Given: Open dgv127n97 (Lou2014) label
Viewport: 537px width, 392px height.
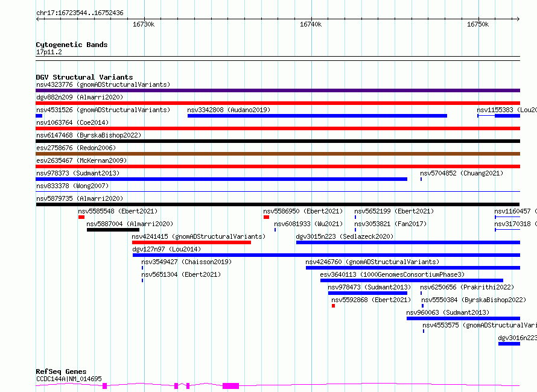Looking at the screenshot, I should pyautogui.click(x=167, y=249).
